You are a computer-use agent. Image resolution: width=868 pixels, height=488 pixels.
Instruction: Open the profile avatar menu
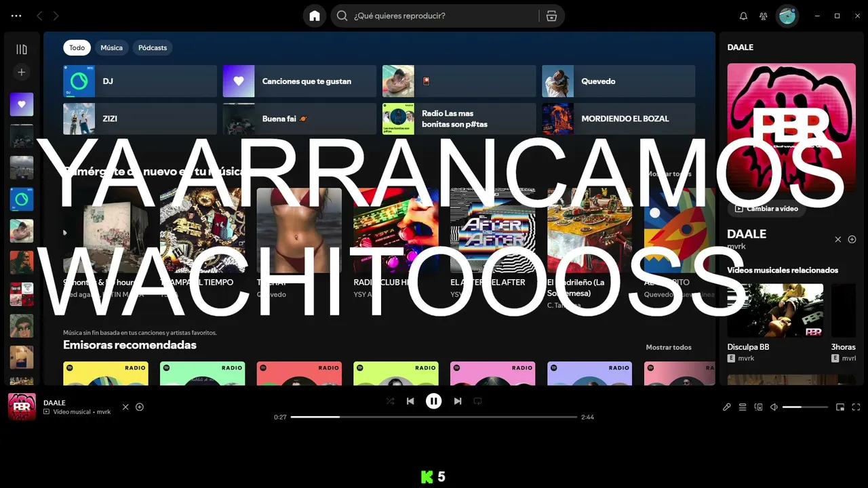coord(787,16)
